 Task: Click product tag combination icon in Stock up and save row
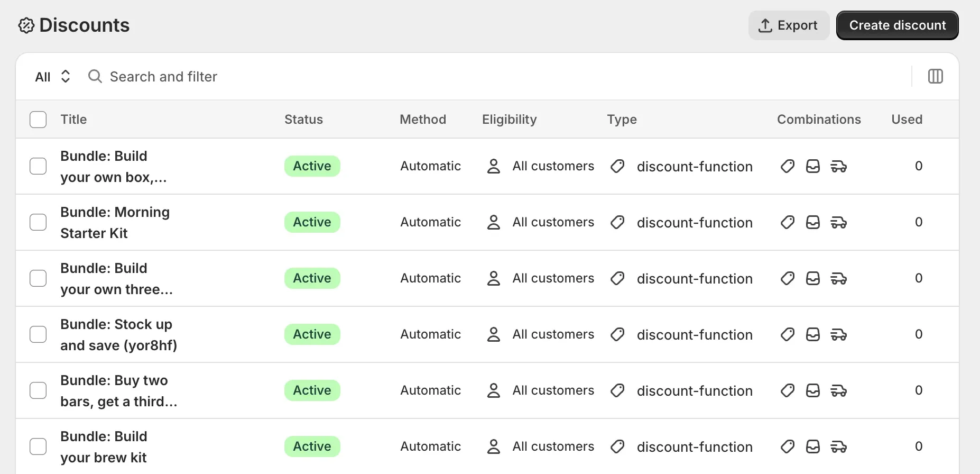tap(788, 334)
